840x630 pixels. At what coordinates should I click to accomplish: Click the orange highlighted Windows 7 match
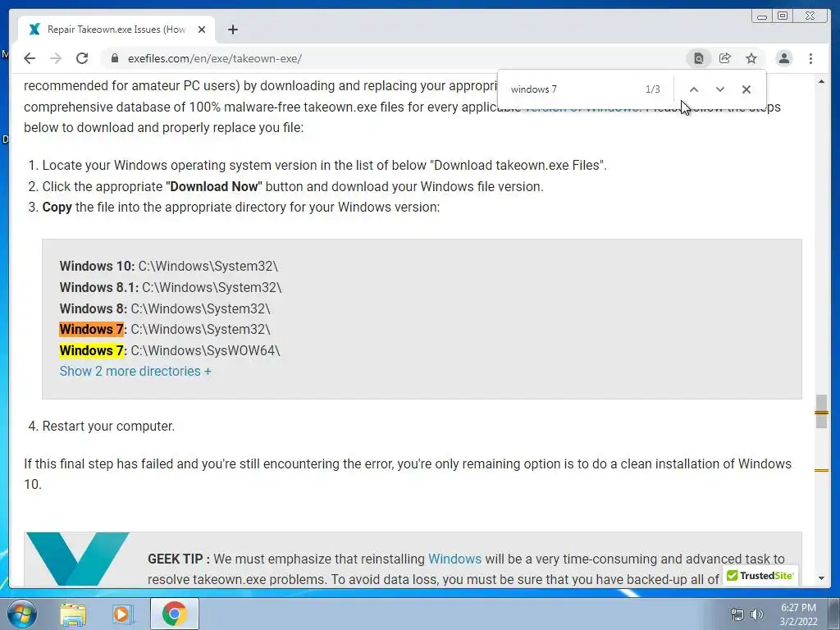coord(92,329)
